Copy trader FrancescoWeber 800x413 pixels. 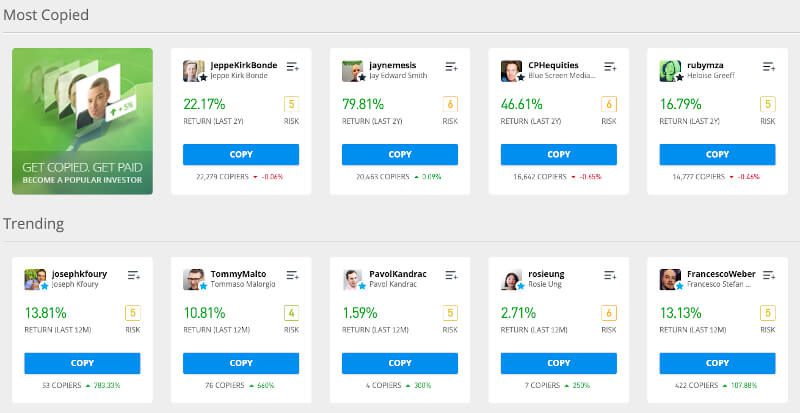click(717, 363)
